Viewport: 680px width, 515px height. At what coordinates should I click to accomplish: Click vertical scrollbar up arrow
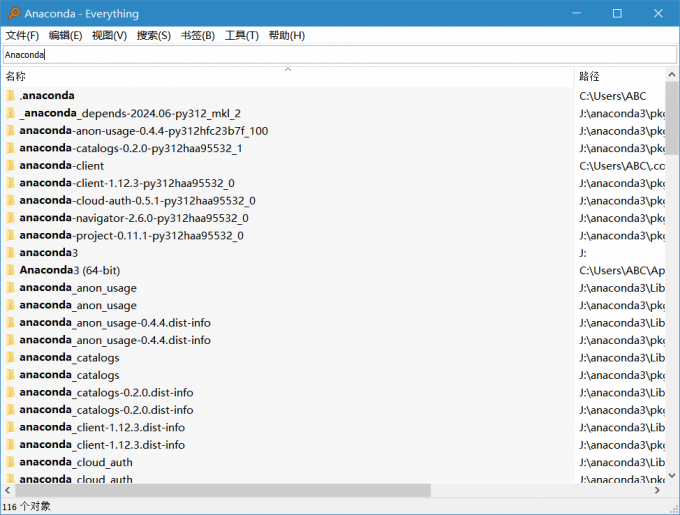[672, 75]
